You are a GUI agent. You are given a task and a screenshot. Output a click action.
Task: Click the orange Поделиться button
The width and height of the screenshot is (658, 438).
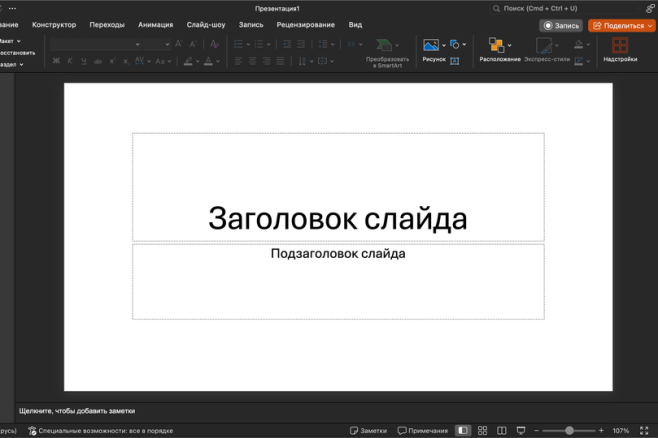[621, 26]
